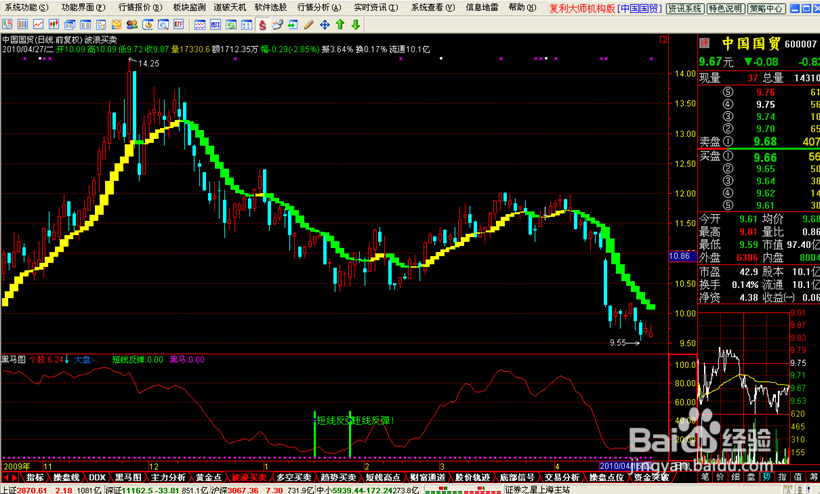Switch to the 底部信号 tab
Image resolution: width=820 pixels, height=494 pixels.
pyautogui.click(x=517, y=477)
